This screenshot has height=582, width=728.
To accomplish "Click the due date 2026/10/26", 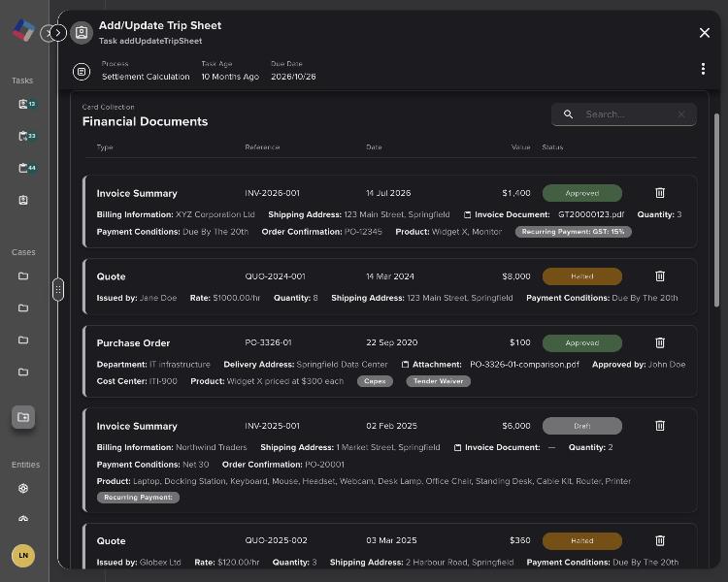I will [x=293, y=77].
